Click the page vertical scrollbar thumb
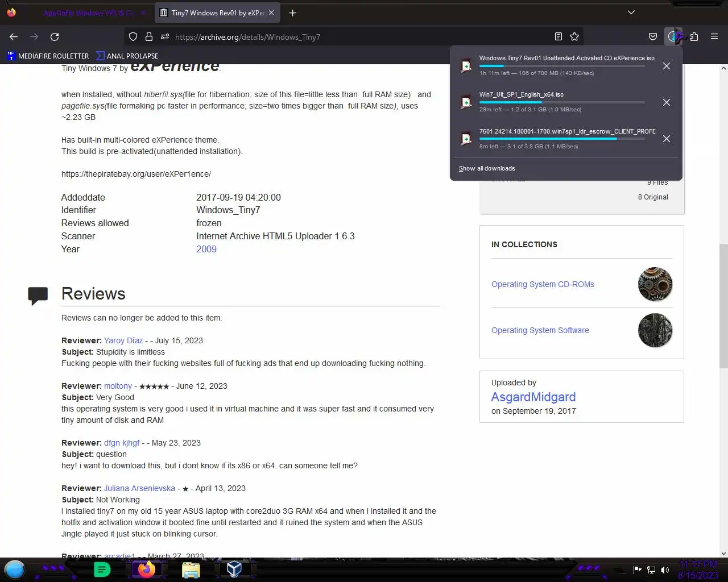 click(723, 306)
